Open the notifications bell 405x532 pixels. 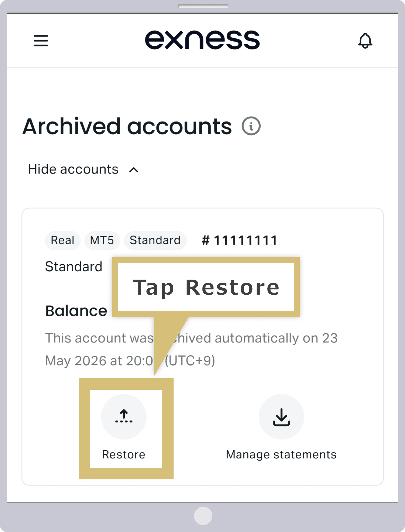coord(365,41)
